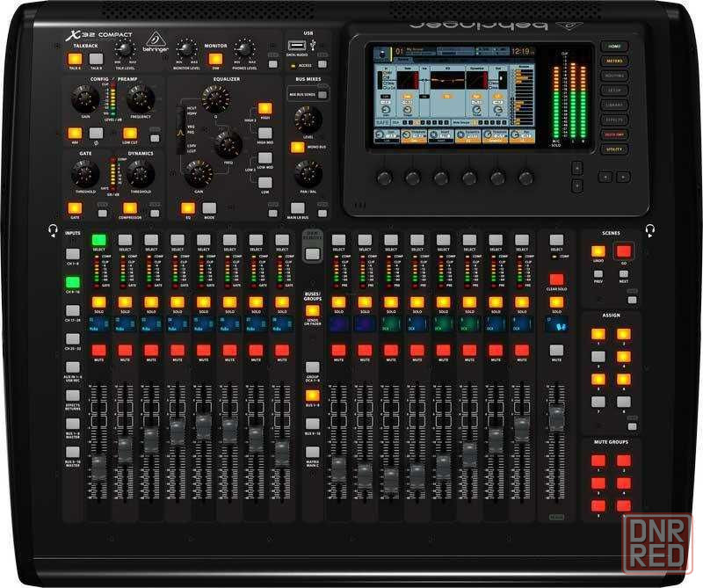Screen dimensions: 703x588
Task: Click the red Scenes Go button
Action: click(x=624, y=250)
